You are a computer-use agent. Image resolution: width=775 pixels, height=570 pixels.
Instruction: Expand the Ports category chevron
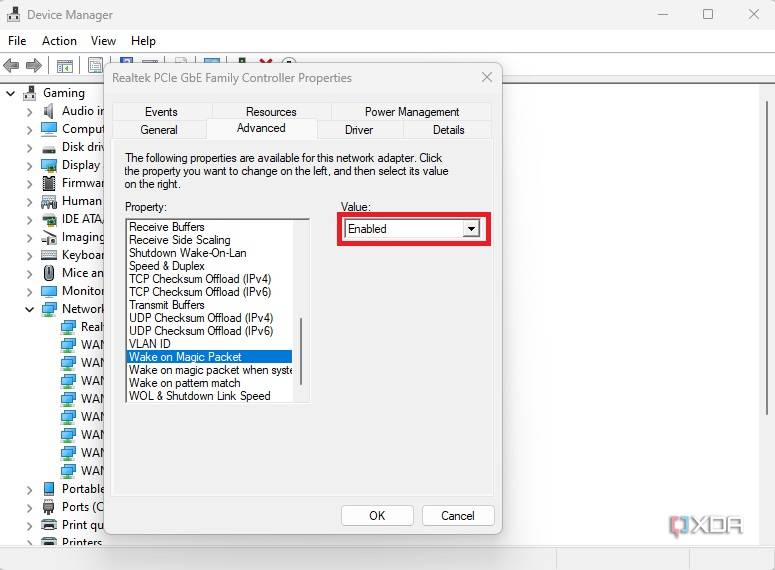30,508
